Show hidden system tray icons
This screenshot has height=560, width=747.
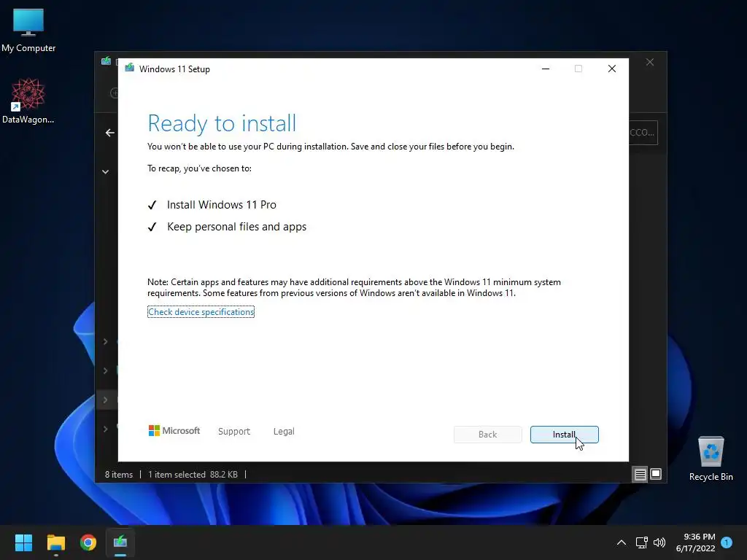pyautogui.click(x=622, y=542)
